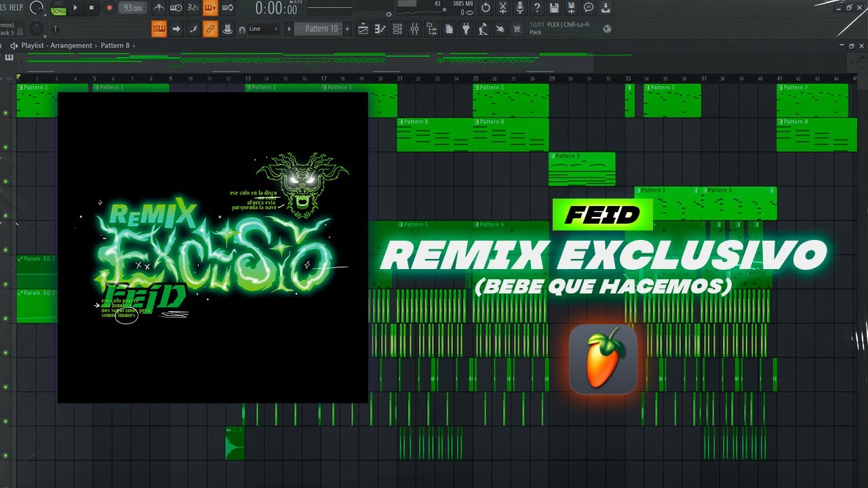868x488 pixels.
Task: Click the FLEX Chill-Lo-Fi Pack news text
Action: pos(560,28)
